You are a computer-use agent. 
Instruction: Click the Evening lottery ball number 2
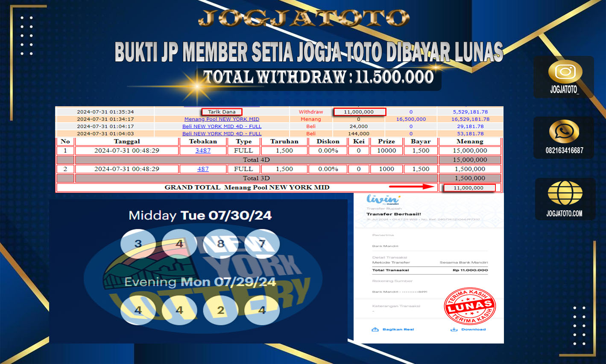(221, 310)
